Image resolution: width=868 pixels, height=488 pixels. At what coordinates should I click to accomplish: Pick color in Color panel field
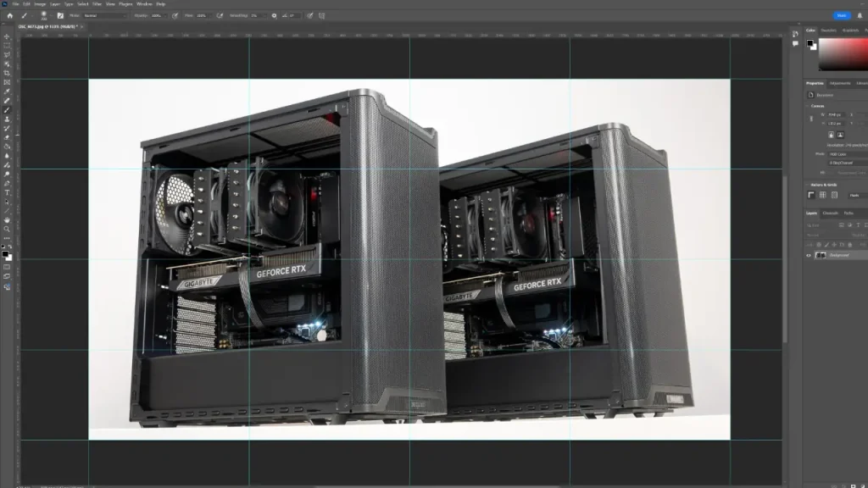843,54
